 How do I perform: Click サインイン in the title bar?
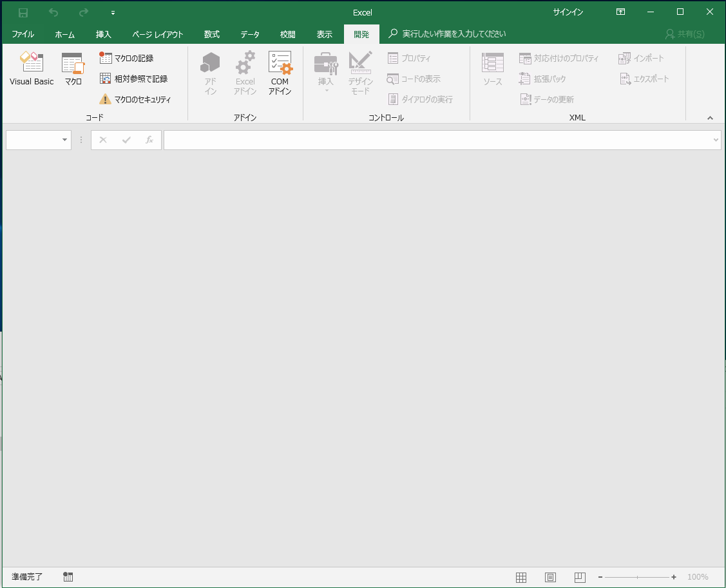click(567, 12)
